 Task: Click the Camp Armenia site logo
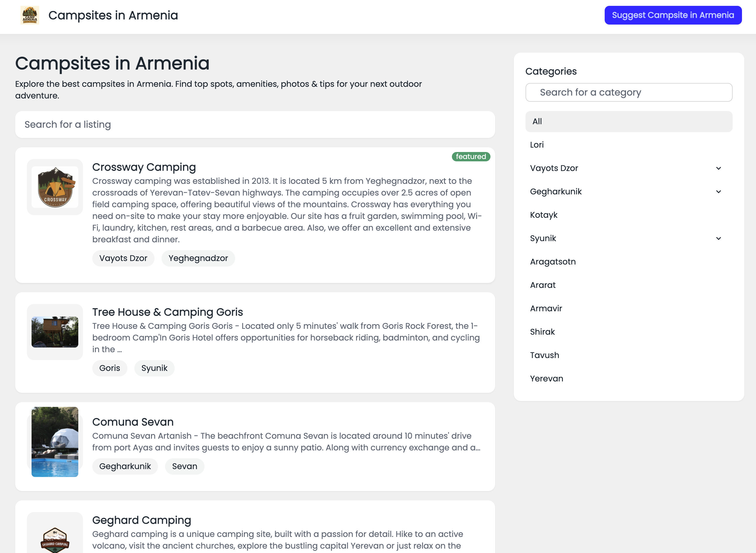tap(30, 15)
